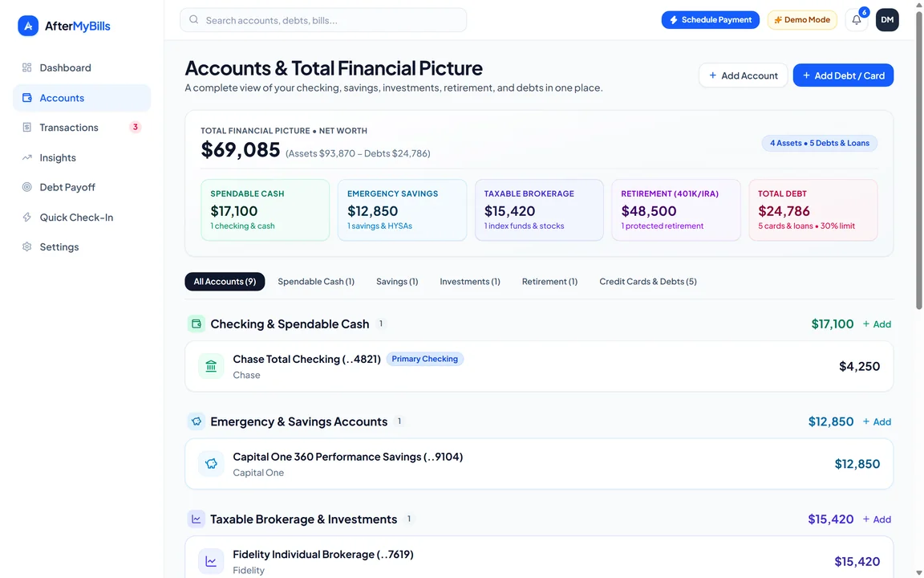Click the Transactions badge showing 3
Screen dimensions: 924x578
pyautogui.click(x=135, y=127)
